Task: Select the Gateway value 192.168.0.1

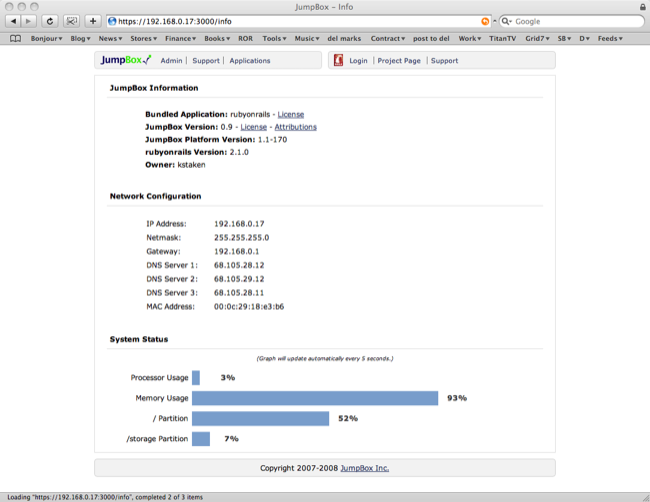Action: coord(237,251)
